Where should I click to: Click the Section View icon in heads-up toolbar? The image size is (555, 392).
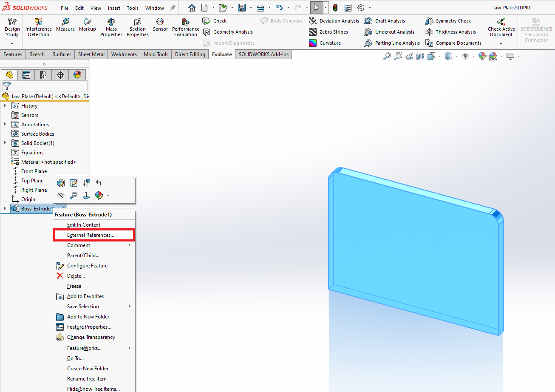[x=420, y=56]
